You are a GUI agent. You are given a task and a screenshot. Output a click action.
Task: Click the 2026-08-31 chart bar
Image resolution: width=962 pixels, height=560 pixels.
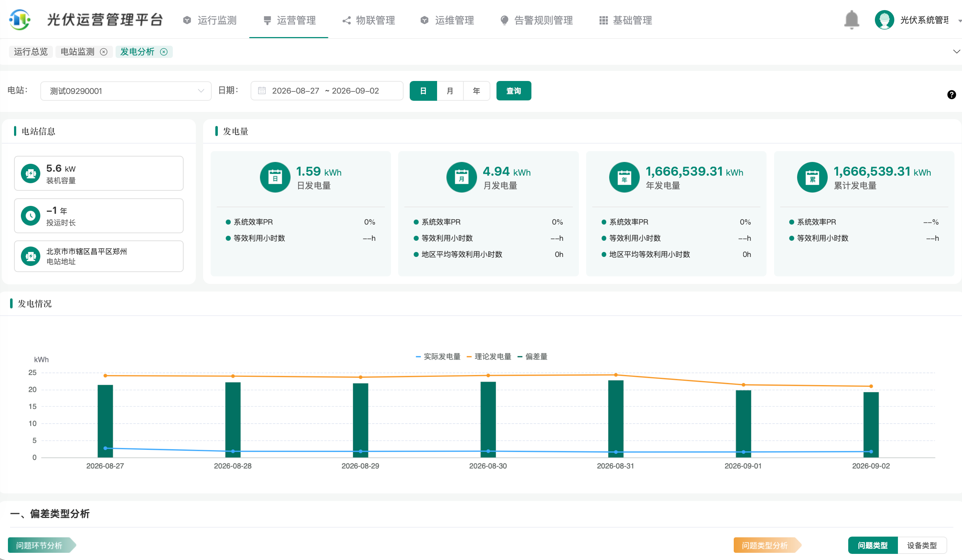click(x=616, y=419)
